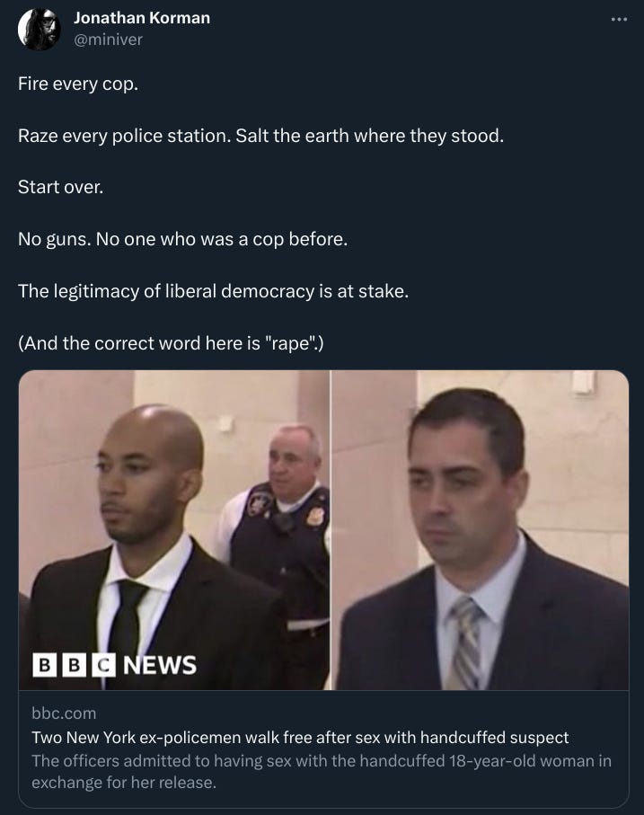Click the @miniver handle
The image size is (644, 815).
click(x=108, y=40)
